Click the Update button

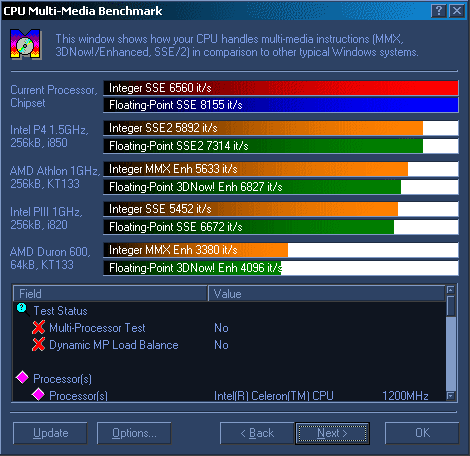click(50, 433)
